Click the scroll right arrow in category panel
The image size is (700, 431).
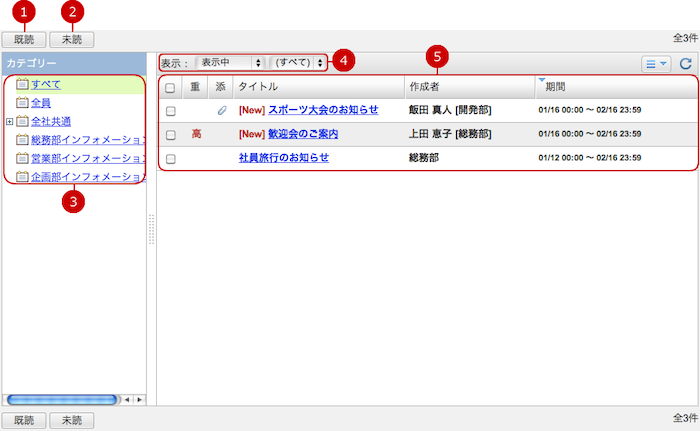139,400
